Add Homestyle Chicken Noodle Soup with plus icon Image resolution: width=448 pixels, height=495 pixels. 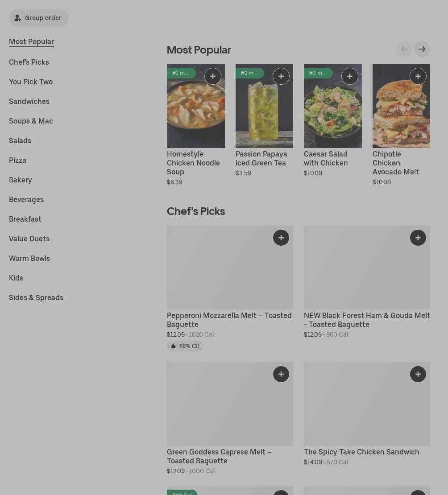click(213, 76)
